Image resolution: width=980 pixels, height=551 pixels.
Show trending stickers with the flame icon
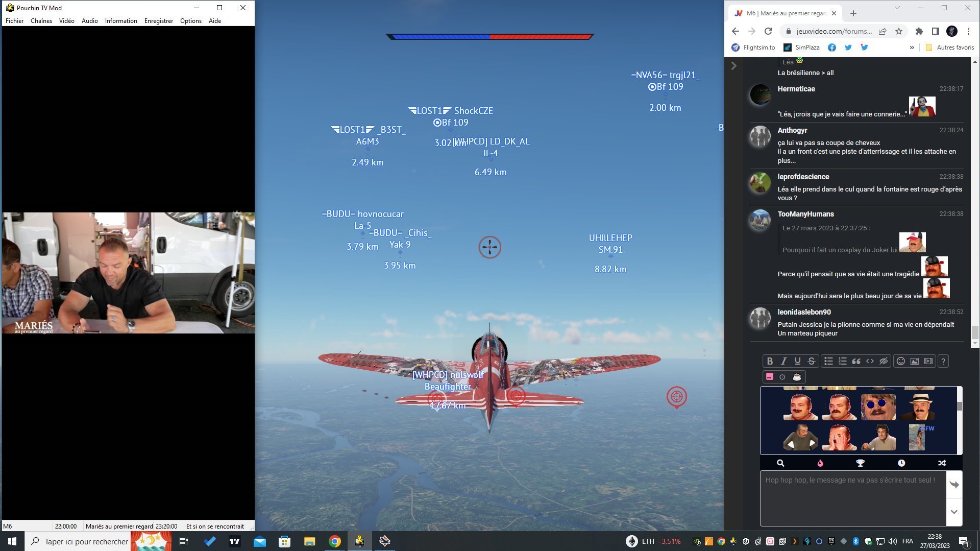(x=820, y=463)
